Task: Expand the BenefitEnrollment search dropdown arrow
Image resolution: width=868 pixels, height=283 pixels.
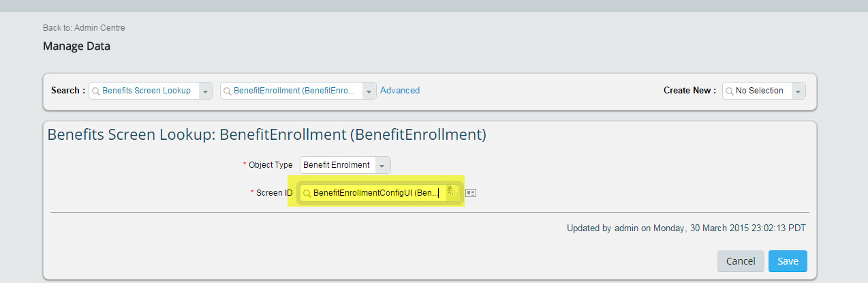Action: pyautogui.click(x=369, y=91)
